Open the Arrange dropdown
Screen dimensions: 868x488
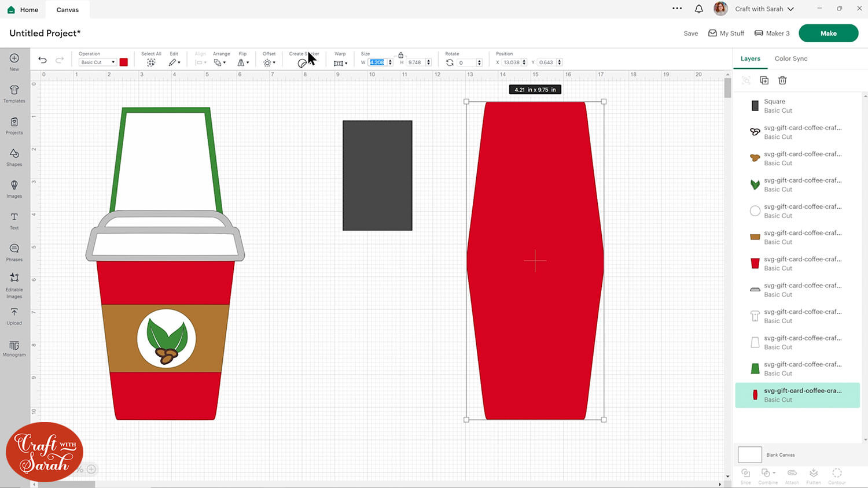click(219, 62)
